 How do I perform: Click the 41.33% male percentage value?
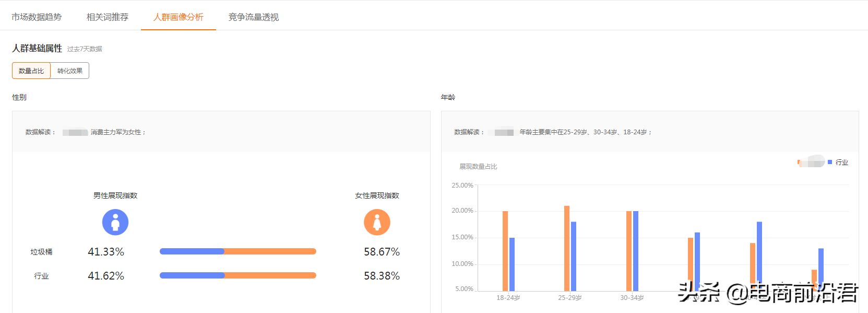coord(106,252)
